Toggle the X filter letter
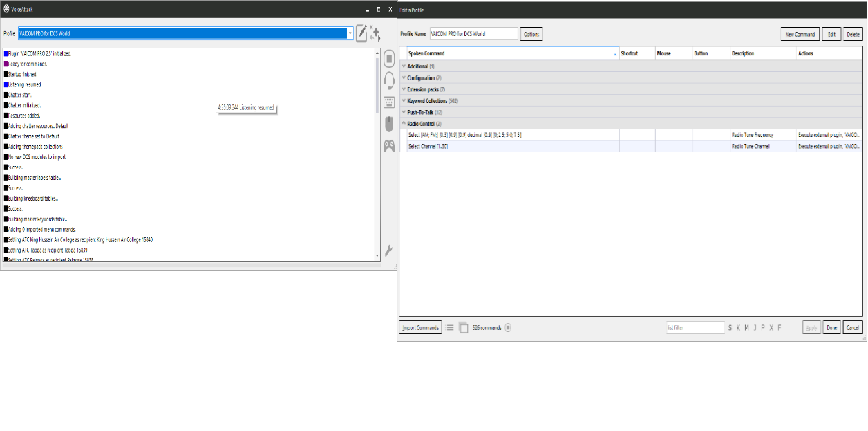 [771, 328]
